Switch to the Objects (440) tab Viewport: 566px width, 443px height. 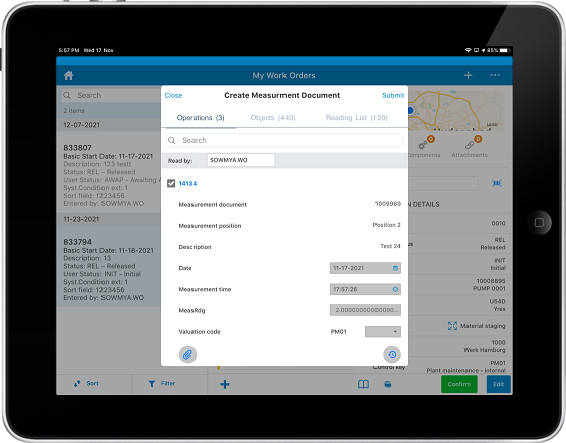point(273,118)
